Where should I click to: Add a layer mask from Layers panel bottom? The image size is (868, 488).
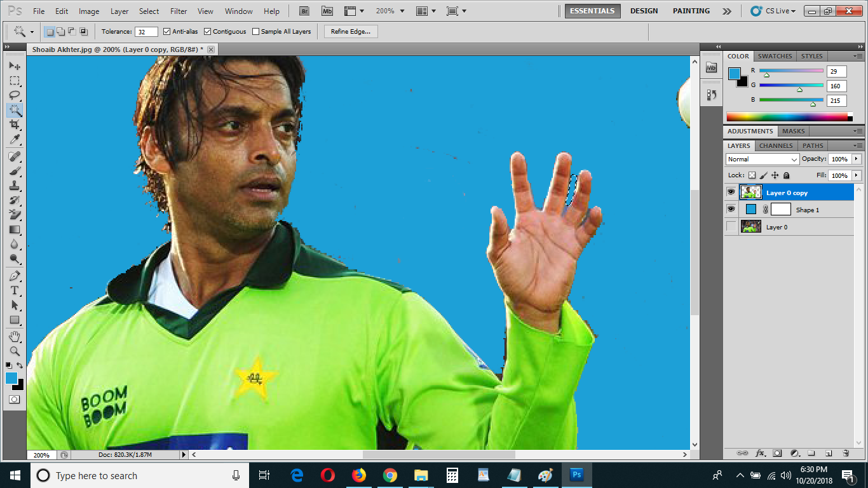777,453
